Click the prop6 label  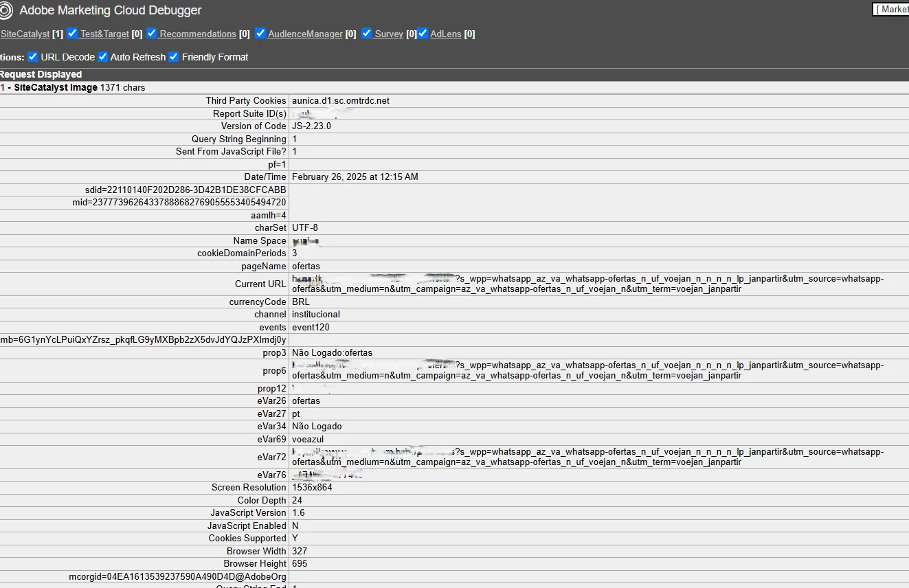point(274,370)
